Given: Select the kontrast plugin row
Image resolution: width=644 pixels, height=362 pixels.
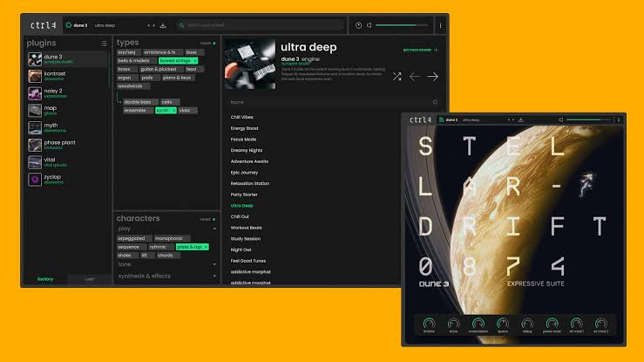Looking at the screenshot, I should click(x=67, y=76).
